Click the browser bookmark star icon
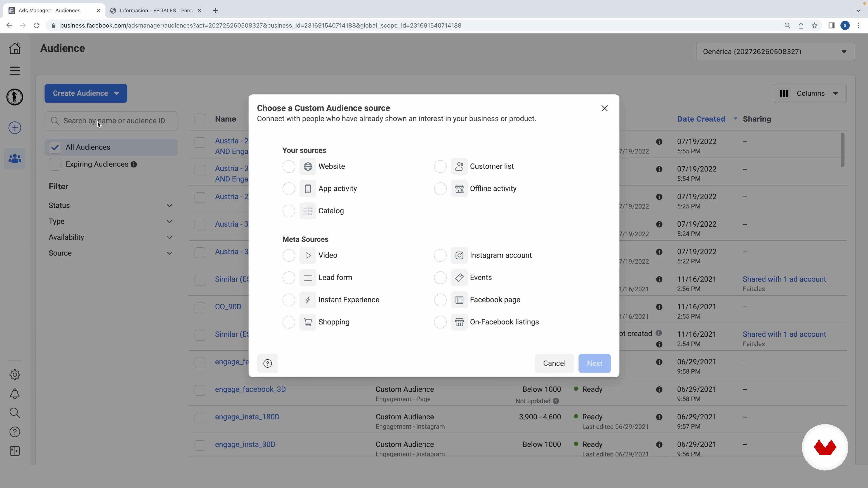 click(x=814, y=26)
